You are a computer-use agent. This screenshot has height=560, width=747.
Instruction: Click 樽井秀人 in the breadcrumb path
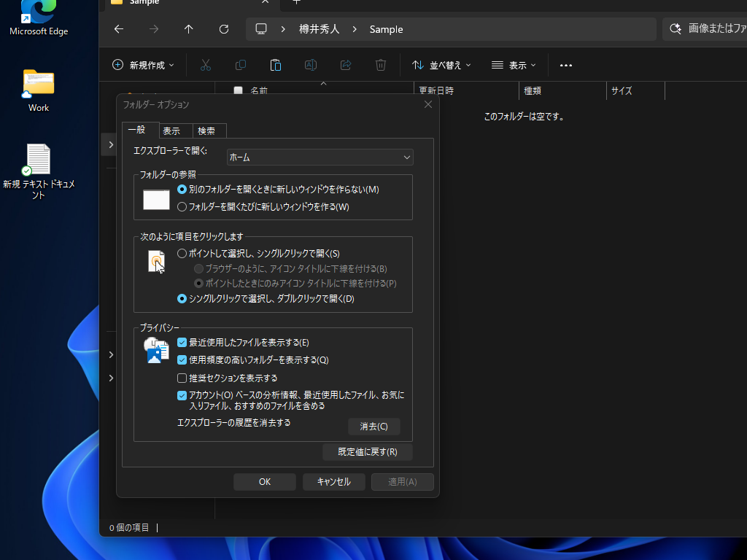(x=320, y=29)
